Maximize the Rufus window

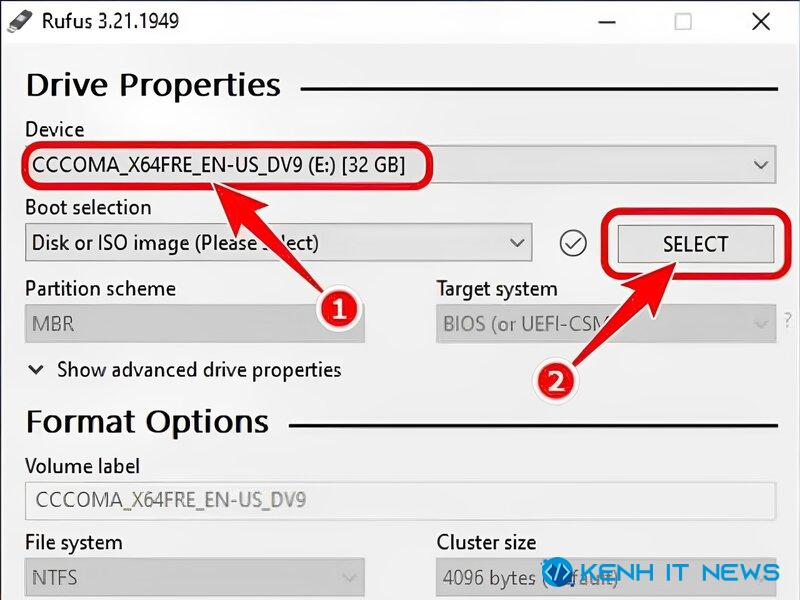683,22
